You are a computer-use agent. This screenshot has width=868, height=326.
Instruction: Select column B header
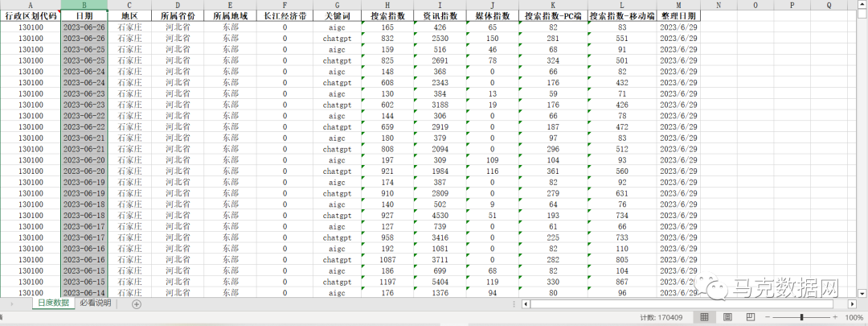84,5
